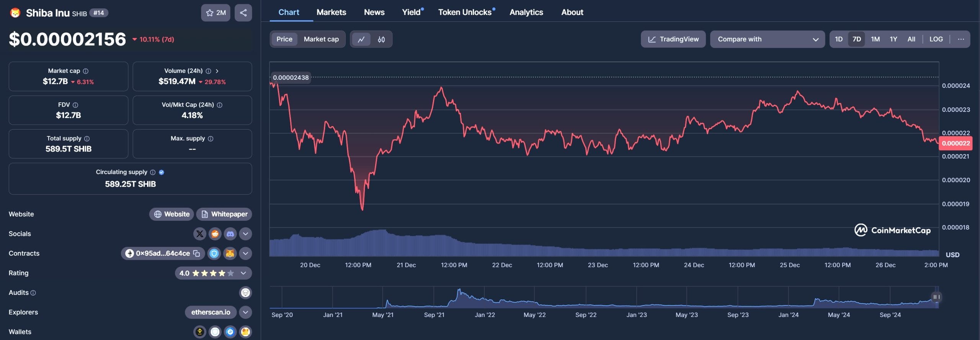Click the 0x95ad...64c4ce contract address
Screen dimensions: 980x340
tap(163, 253)
